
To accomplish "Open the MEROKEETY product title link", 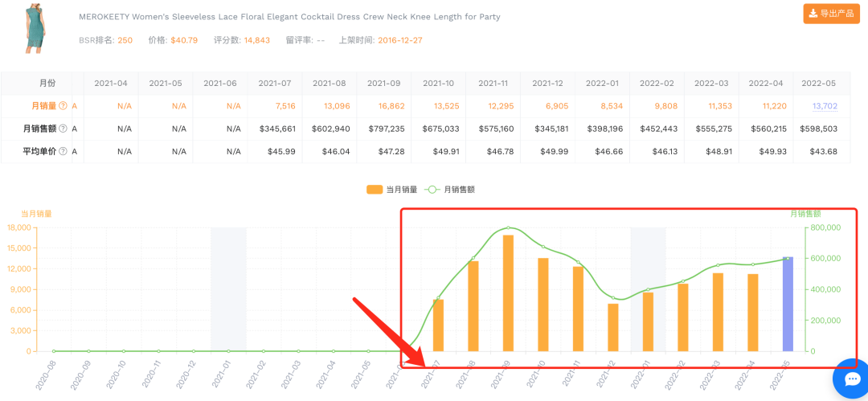I will tap(289, 17).
